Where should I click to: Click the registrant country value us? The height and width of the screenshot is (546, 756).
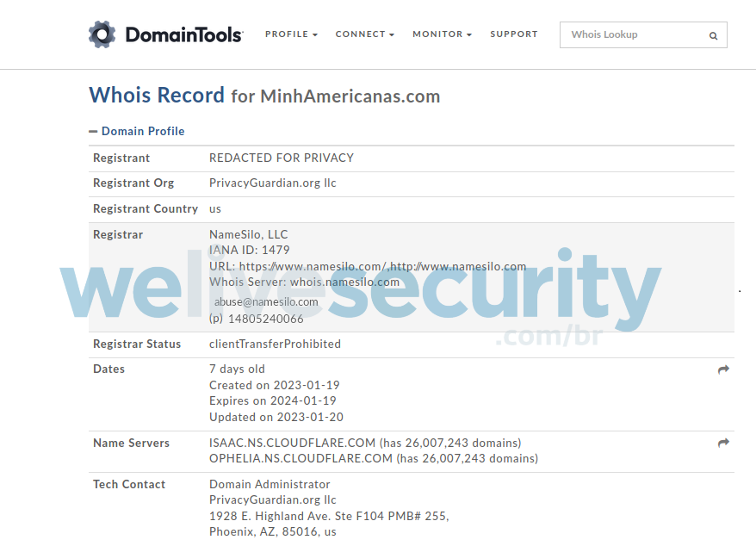[x=215, y=209]
